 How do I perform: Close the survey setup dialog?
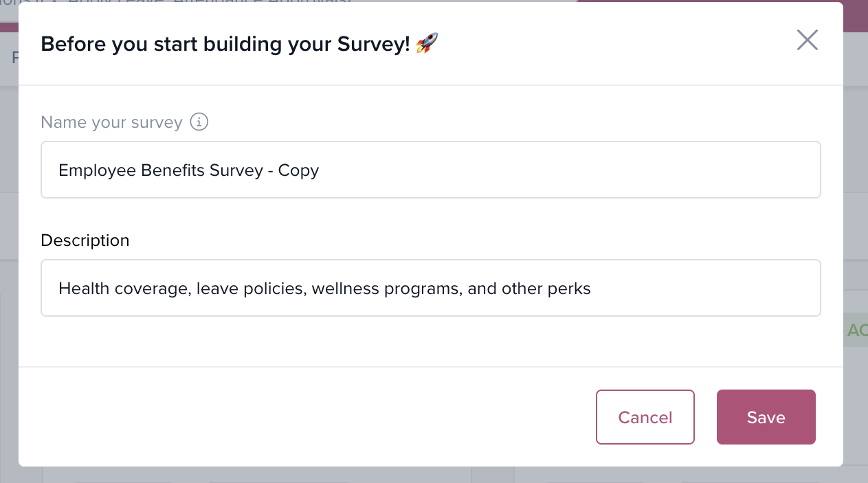[x=807, y=41]
